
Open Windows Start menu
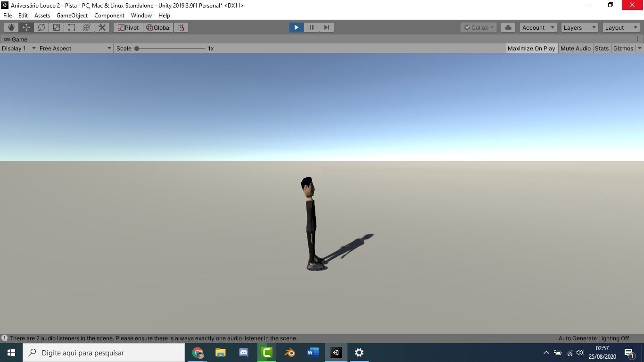pyautogui.click(x=11, y=353)
